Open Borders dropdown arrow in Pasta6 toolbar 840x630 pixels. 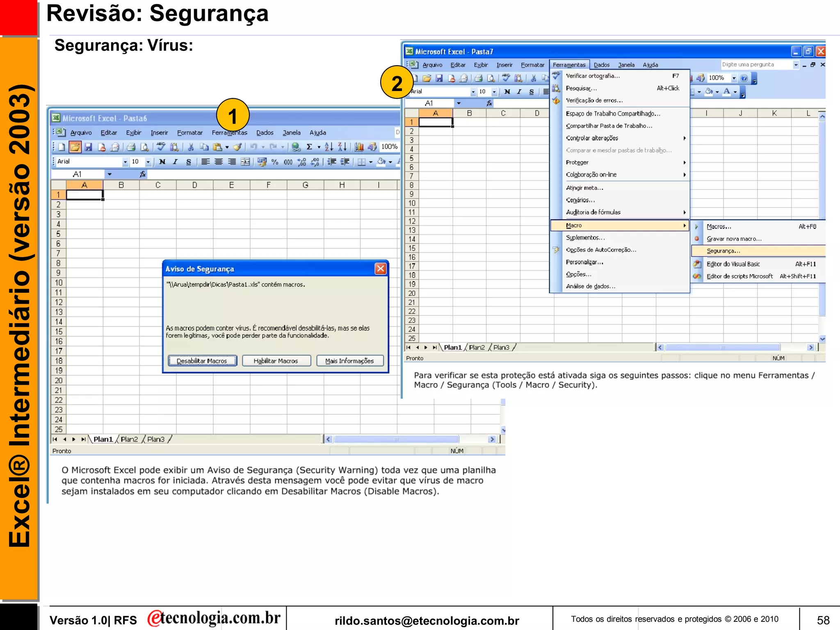(x=371, y=162)
